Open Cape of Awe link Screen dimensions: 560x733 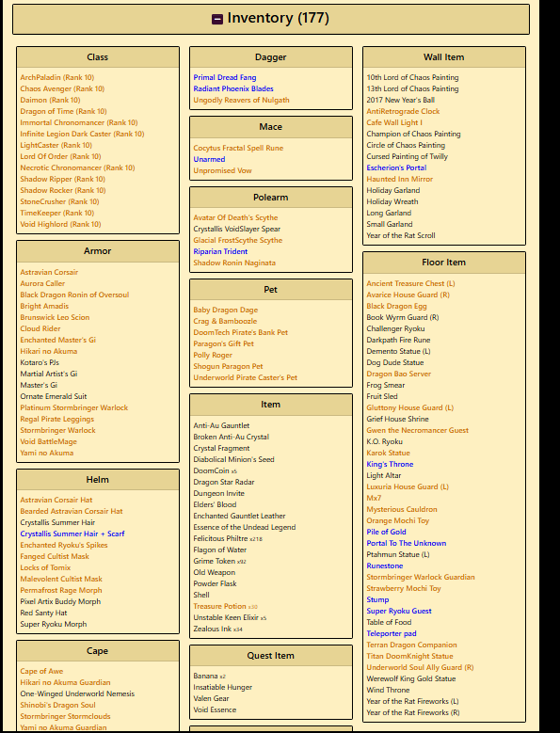41,671
